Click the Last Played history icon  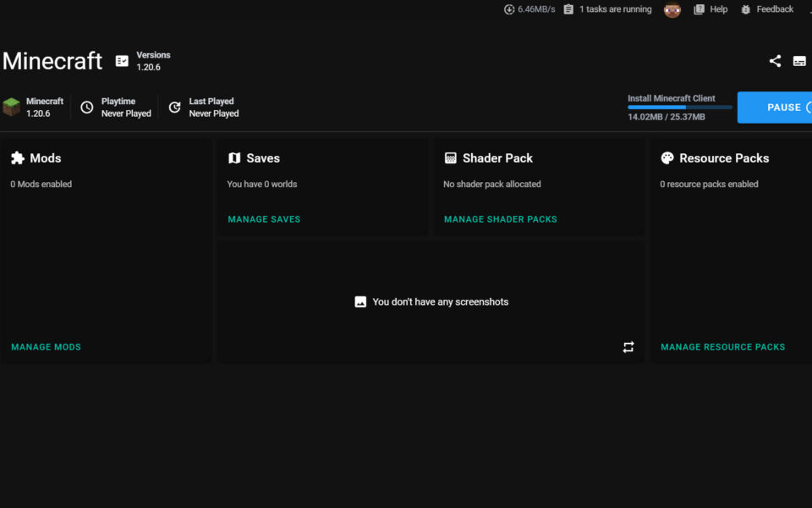[175, 108]
